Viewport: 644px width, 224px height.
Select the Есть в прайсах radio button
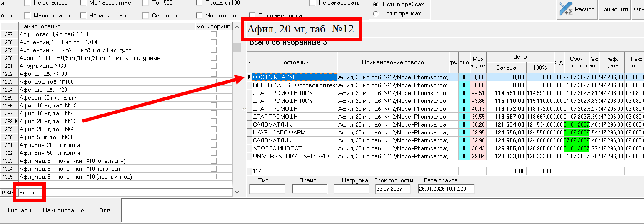coord(376,5)
